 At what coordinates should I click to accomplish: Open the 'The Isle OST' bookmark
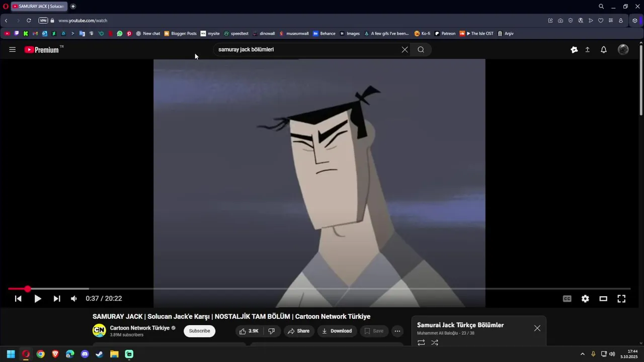tap(476, 34)
